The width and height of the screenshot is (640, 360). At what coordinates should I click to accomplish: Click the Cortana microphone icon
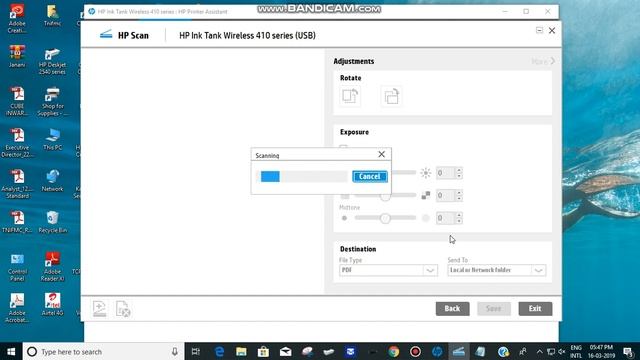[175, 351]
